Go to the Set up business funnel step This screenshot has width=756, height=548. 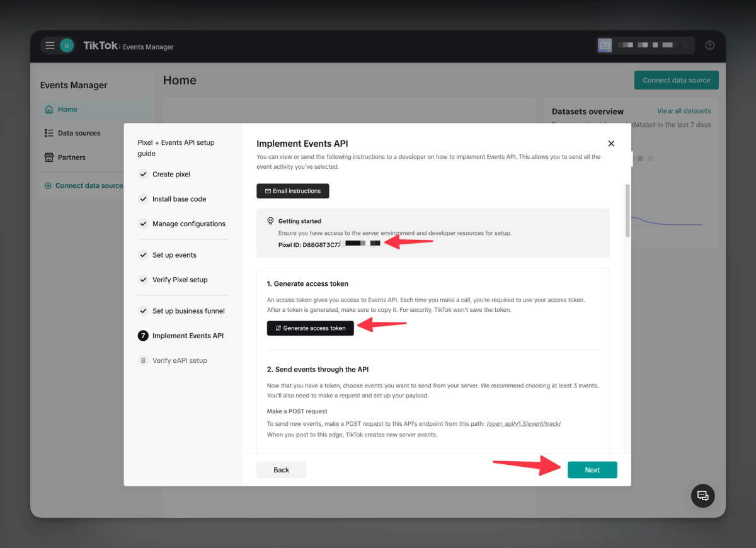click(x=188, y=311)
